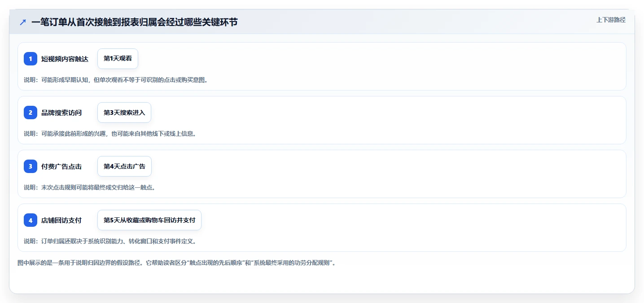
Task: Click the note 可能形成早期认知 under step 1
Action: coord(115,80)
